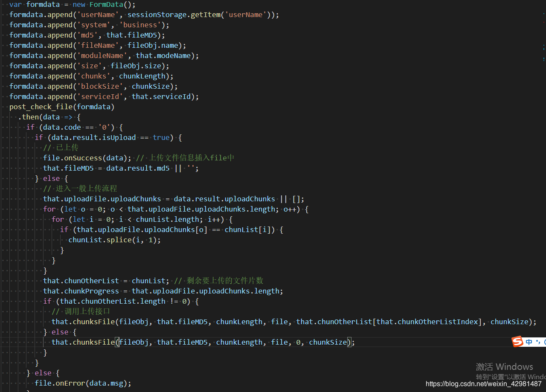Click the line appending 'system', 'business'
546x392 pixels.
(x=89, y=25)
